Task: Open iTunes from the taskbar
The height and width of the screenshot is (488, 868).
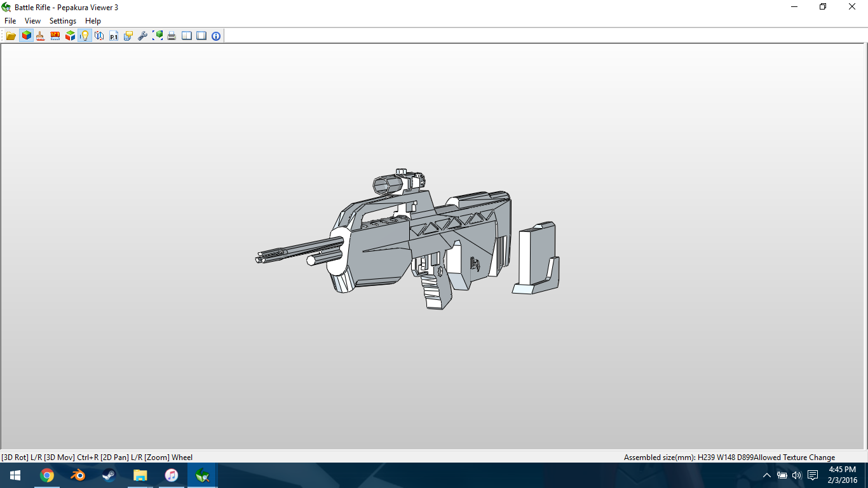Action: [172, 475]
